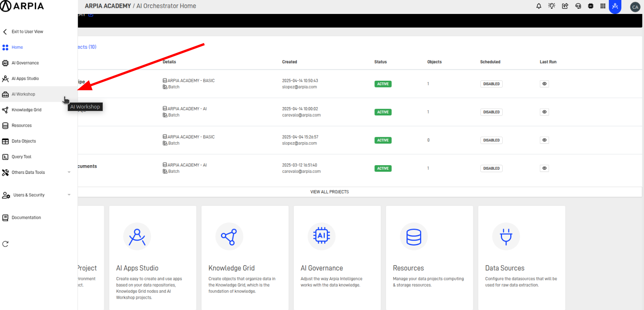644x310 pixels.
Task: Click the Resources sidebar database icon
Action: (5, 126)
